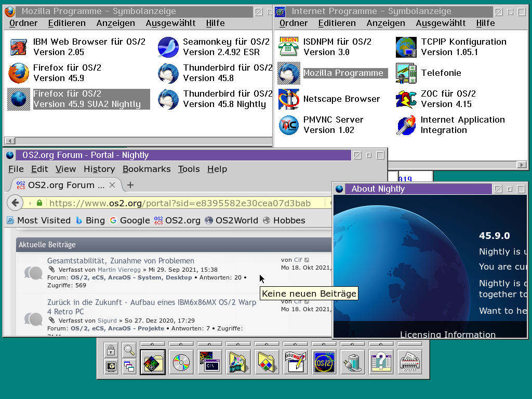Select the ZOC für OS/2 icon

(406, 99)
